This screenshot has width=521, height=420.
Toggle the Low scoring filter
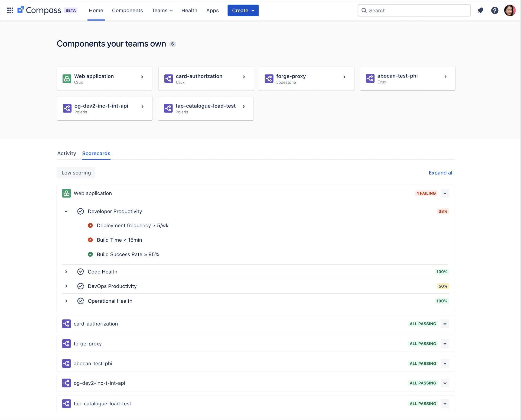tap(76, 173)
